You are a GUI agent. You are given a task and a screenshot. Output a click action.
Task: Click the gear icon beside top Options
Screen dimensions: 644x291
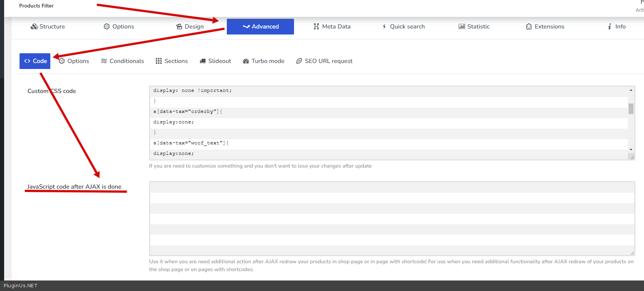(107, 27)
